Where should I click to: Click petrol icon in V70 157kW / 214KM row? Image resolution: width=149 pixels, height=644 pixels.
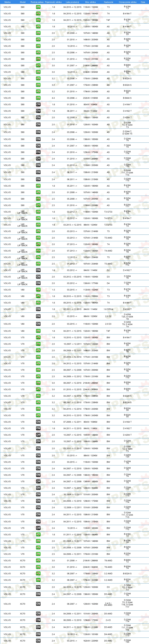(38, 363)
